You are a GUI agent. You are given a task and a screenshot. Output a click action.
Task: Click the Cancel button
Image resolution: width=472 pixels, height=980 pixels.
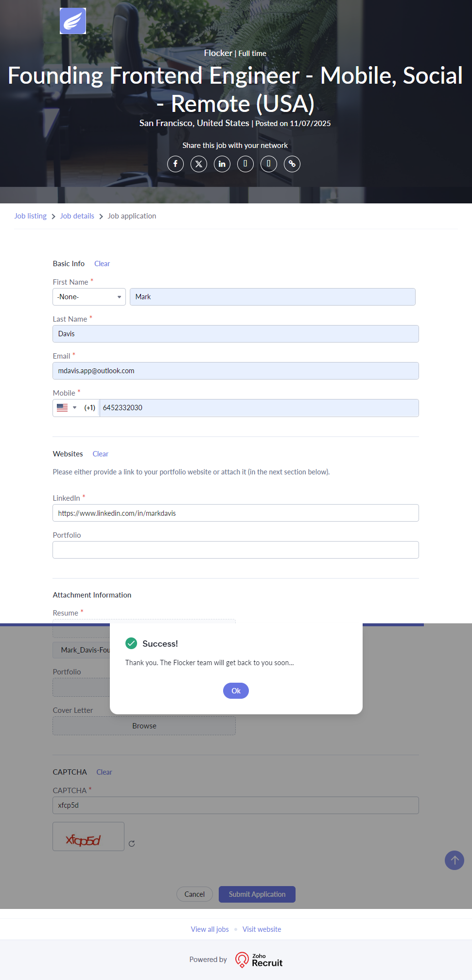194,894
